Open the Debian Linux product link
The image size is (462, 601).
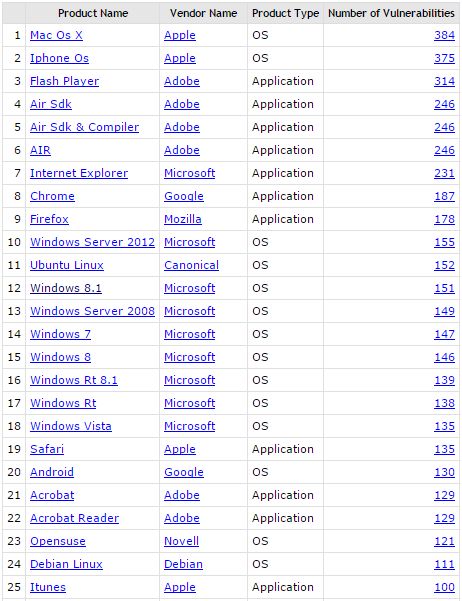point(66,564)
